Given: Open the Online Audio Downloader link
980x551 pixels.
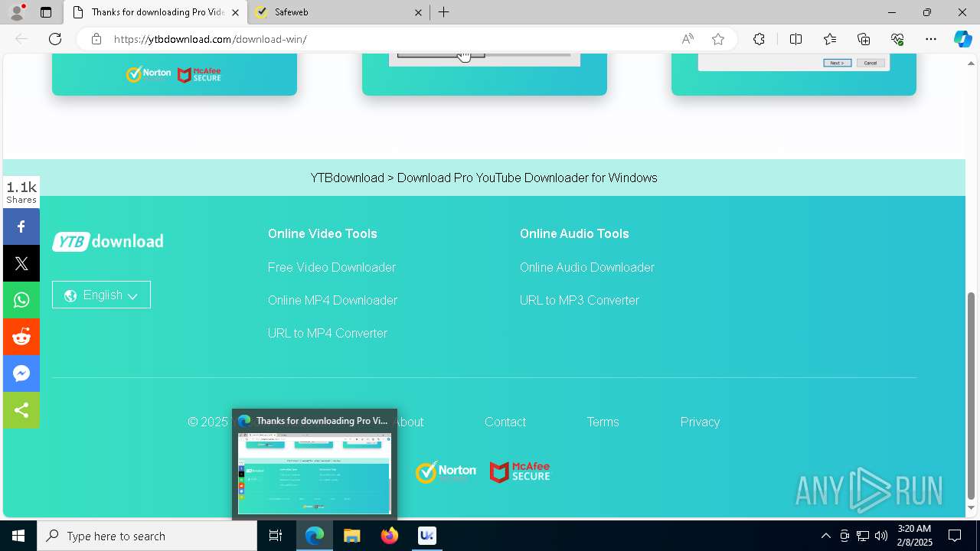Looking at the screenshot, I should [587, 267].
